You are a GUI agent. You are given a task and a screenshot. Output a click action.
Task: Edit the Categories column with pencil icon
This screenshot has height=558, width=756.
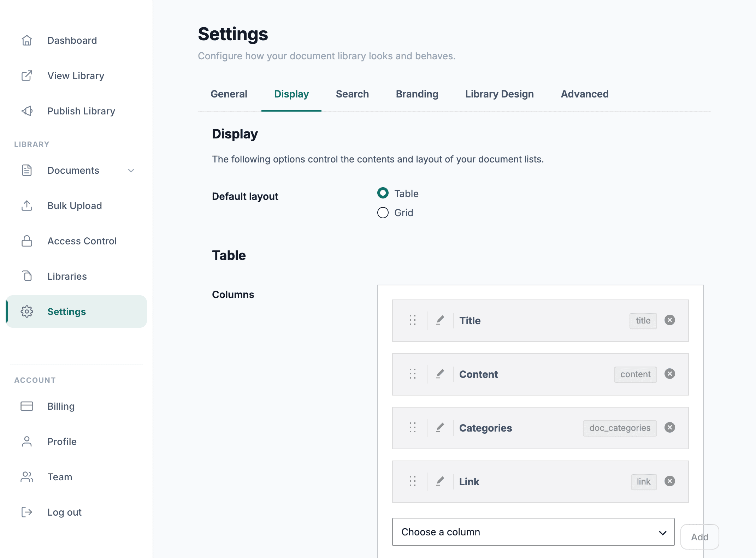coord(440,428)
